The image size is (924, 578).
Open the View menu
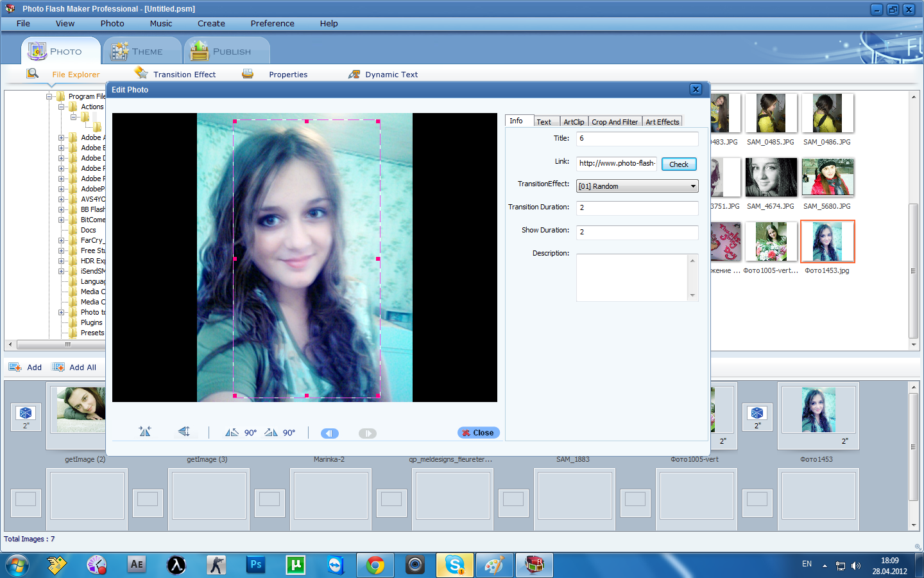(65, 24)
